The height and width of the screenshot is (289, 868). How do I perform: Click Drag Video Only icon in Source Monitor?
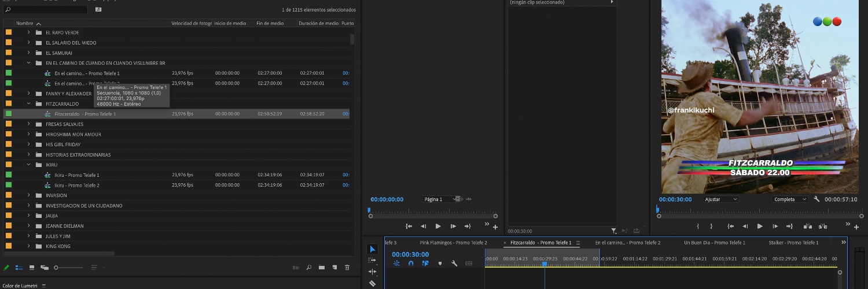tap(458, 199)
